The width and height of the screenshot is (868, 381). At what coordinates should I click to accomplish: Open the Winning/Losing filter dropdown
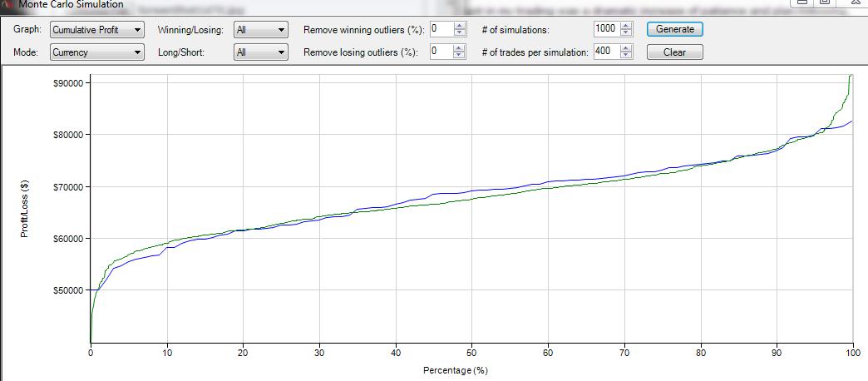tap(261, 30)
